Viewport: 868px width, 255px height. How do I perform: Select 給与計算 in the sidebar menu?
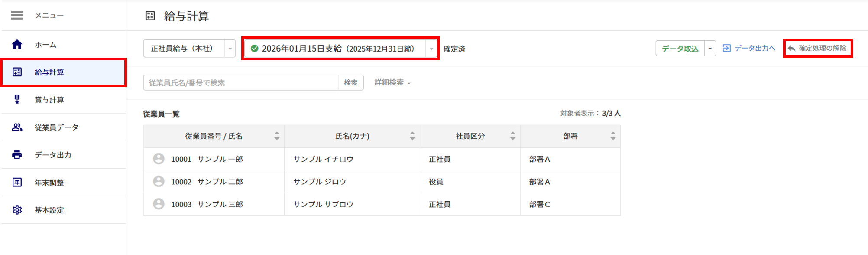49,72
